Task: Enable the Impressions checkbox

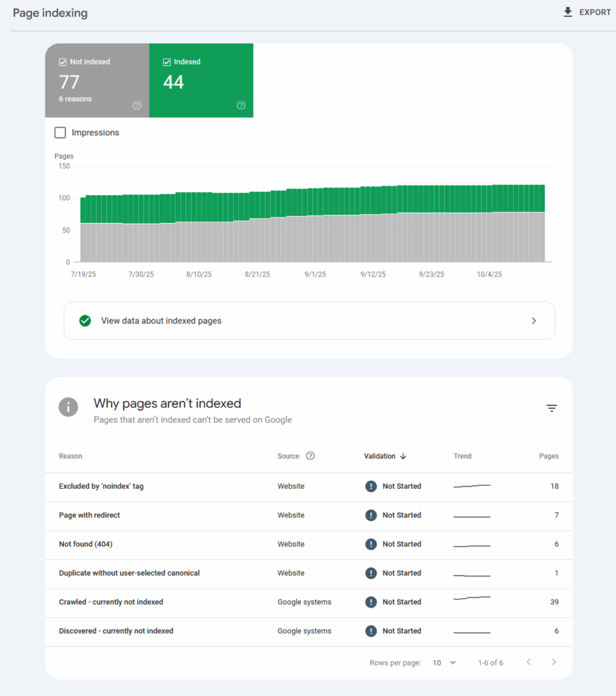Action: [60, 133]
